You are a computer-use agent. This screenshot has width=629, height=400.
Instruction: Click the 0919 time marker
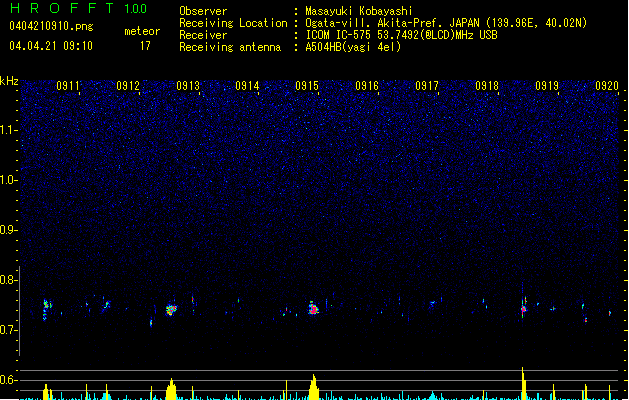[x=547, y=86]
